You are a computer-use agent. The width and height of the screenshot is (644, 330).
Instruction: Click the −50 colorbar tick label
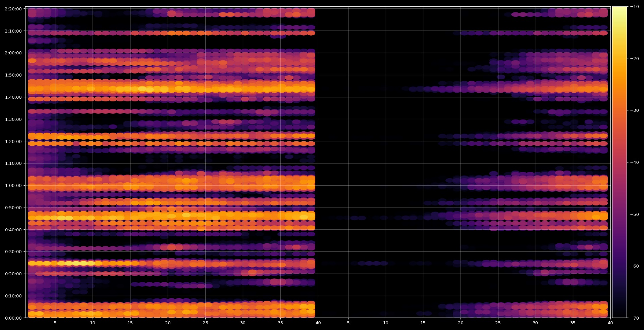pos(634,214)
